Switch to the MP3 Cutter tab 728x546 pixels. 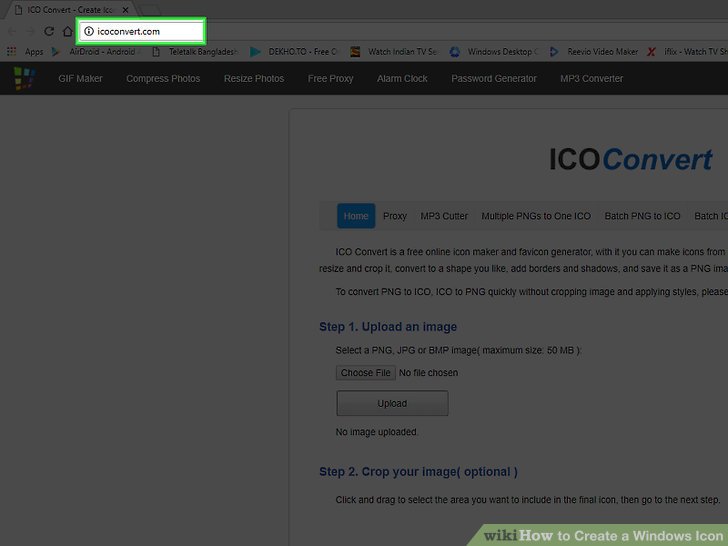click(x=444, y=216)
